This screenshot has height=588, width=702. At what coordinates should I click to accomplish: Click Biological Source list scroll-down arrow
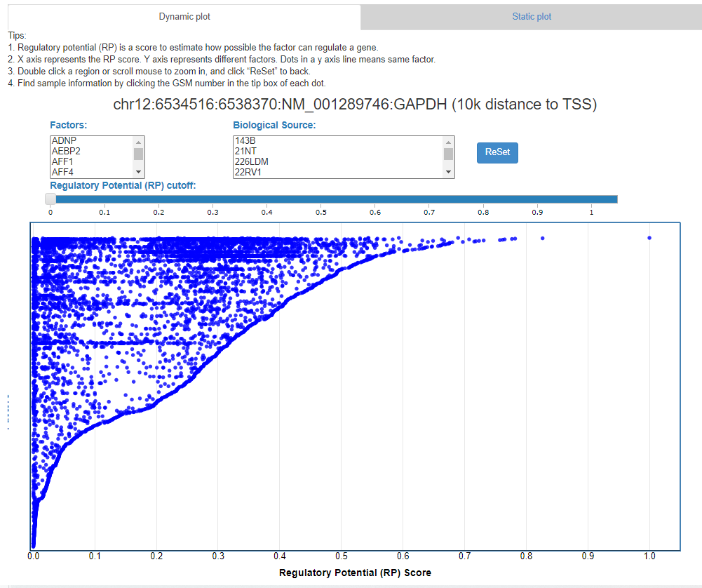[x=448, y=172]
